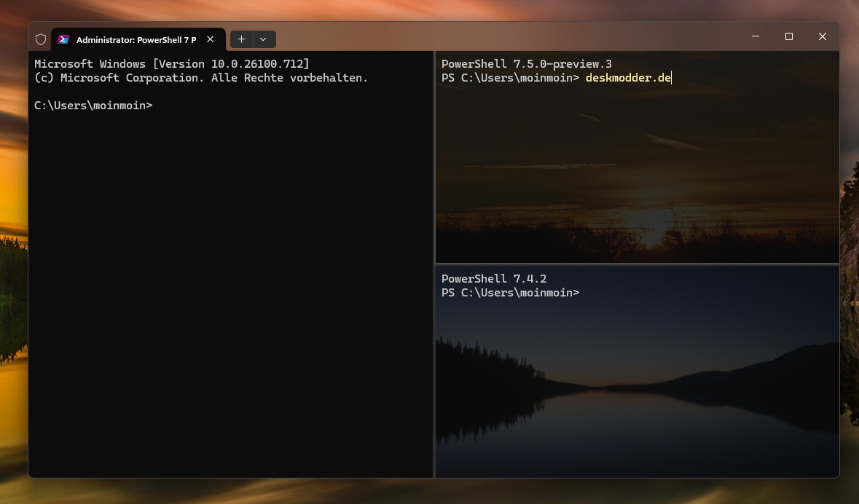Switch to the Administrator: PowerShell 7 P tab
The image size is (859, 504).
(138, 39)
